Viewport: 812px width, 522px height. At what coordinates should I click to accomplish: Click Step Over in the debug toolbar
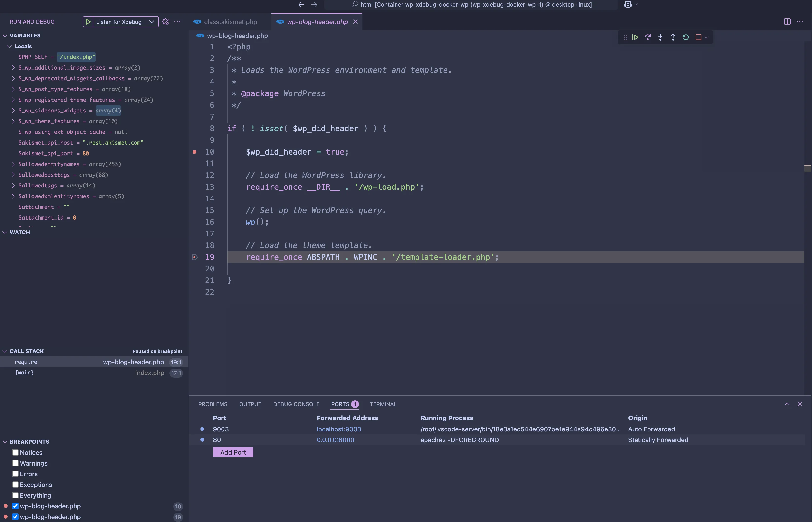648,37
